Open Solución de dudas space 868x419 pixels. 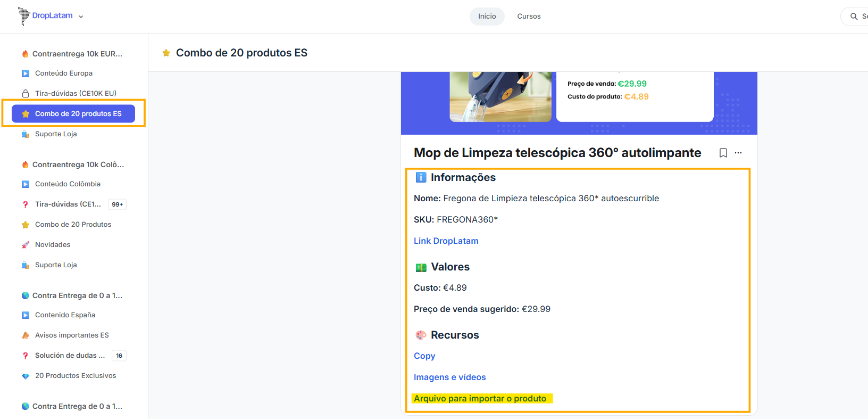[x=70, y=356]
